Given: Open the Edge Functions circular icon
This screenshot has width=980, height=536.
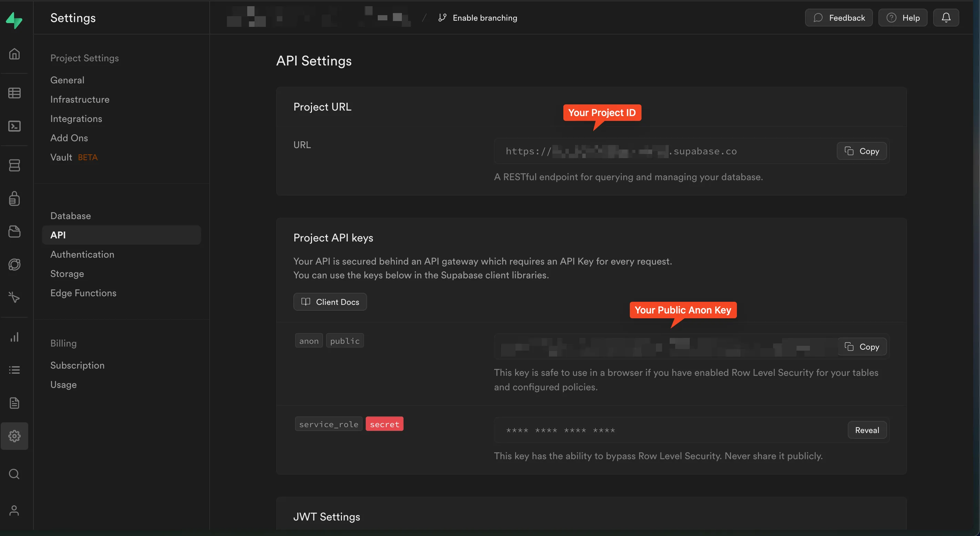Looking at the screenshot, I should tap(14, 264).
